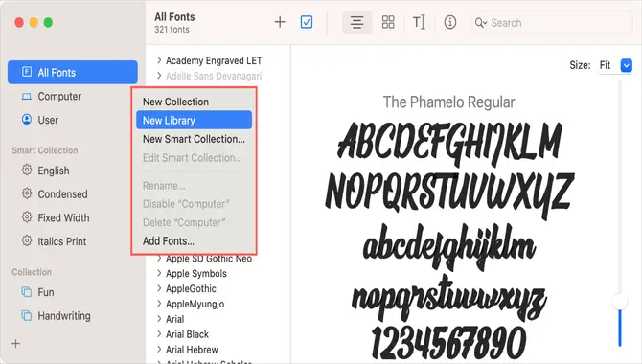Select Academy Engraved LET font name

tap(214, 60)
